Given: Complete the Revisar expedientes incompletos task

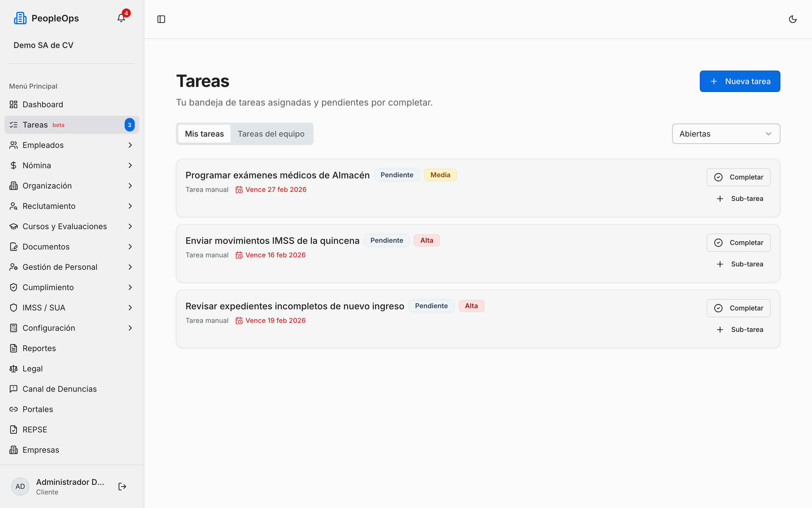Looking at the screenshot, I should pos(738,308).
